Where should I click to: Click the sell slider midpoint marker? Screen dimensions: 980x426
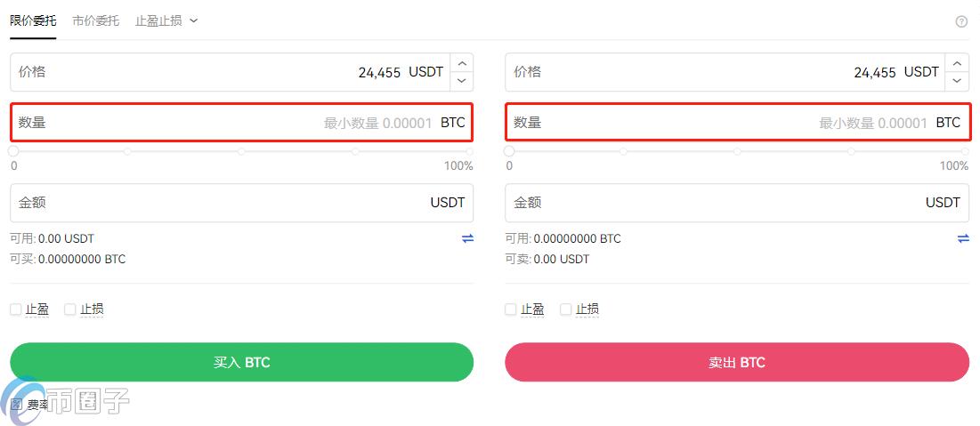click(x=737, y=152)
